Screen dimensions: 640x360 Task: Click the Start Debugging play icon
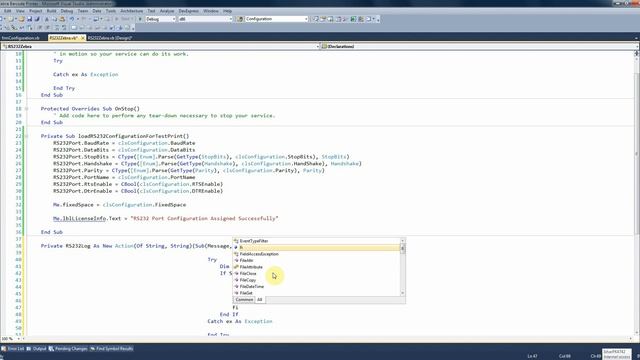[x=140, y=19]
